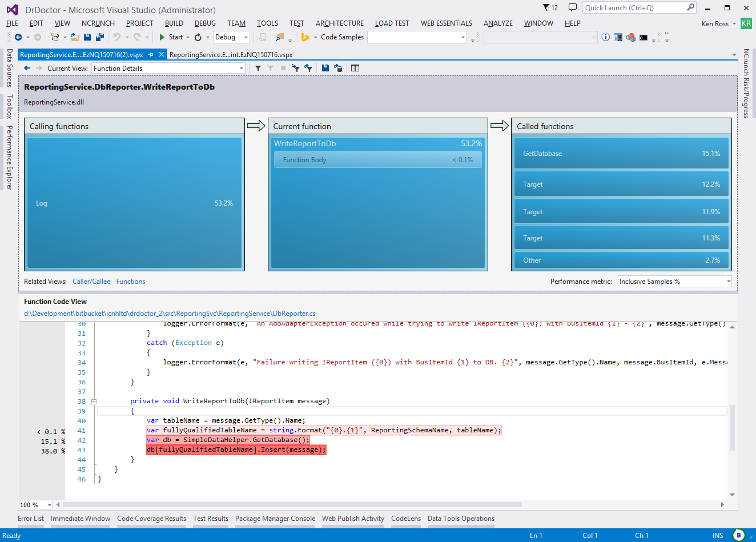The image size is (756, 542).
Task: Click the Bing developer assistant icon
Action: (x=305, y=37)
